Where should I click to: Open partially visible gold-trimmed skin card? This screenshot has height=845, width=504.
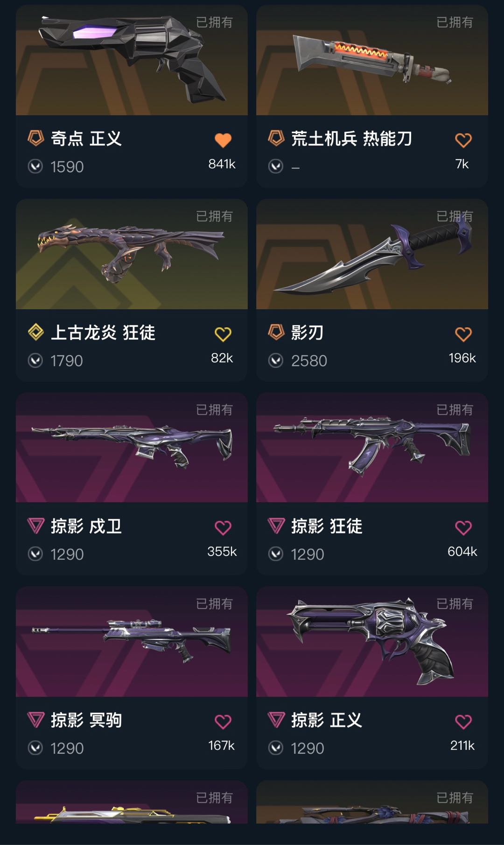[132, 802]
